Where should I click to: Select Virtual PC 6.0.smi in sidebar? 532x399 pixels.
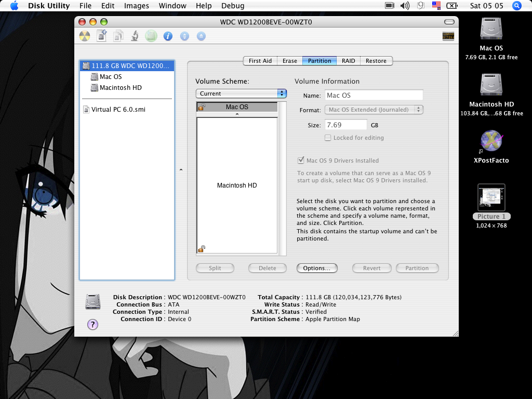pyautogui.click(x=127, y=109)
